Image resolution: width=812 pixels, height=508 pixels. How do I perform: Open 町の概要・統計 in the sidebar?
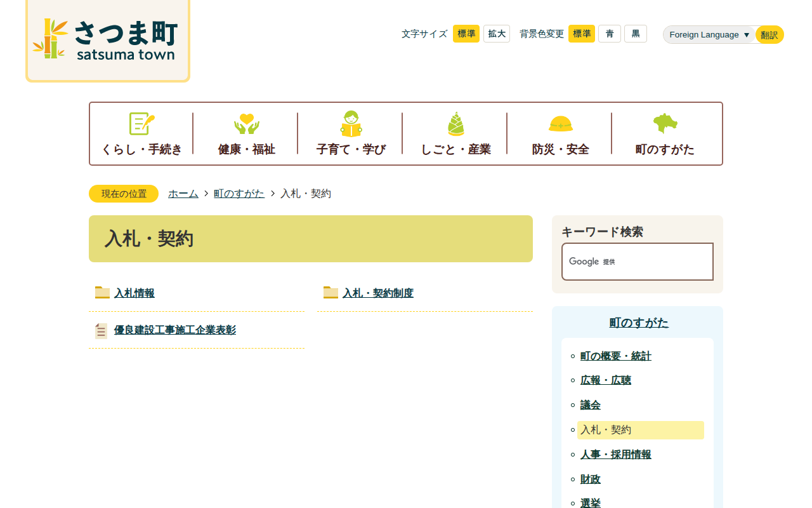pos(615,356)
